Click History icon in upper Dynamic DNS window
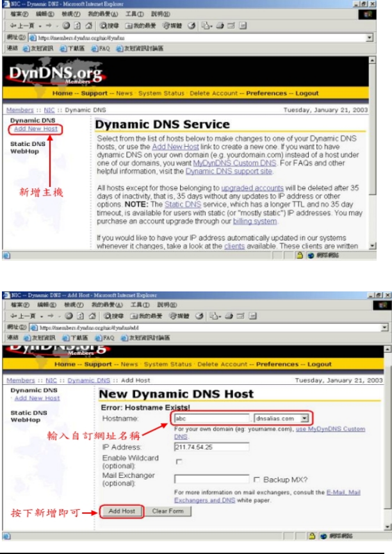Viewport: 392px width, 554px height. 192,26
